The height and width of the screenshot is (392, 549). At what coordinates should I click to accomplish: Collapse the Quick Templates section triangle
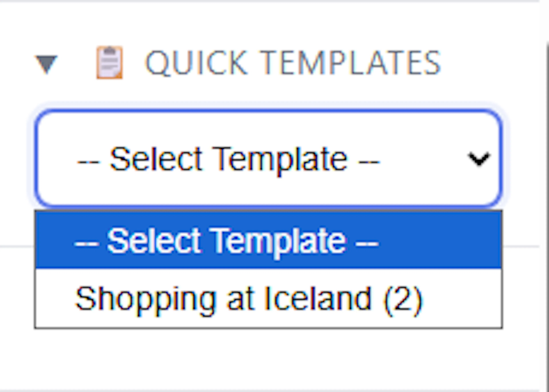click(x=46, y=64)
